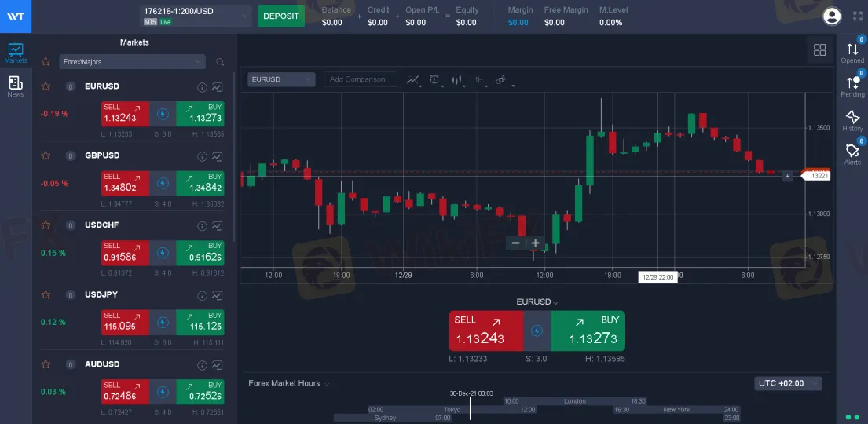
Task: Buy EURUSD at 1.13273 in list
Action: click(200, 114)
